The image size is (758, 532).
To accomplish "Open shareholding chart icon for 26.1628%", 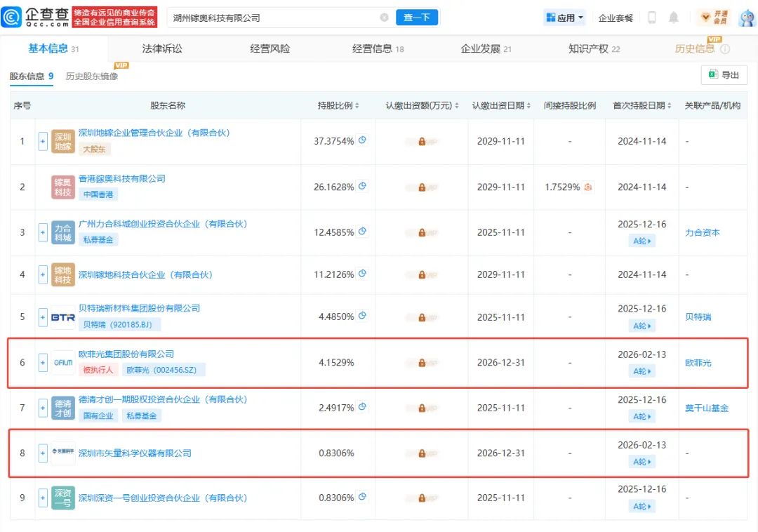I will click(362, 186).
